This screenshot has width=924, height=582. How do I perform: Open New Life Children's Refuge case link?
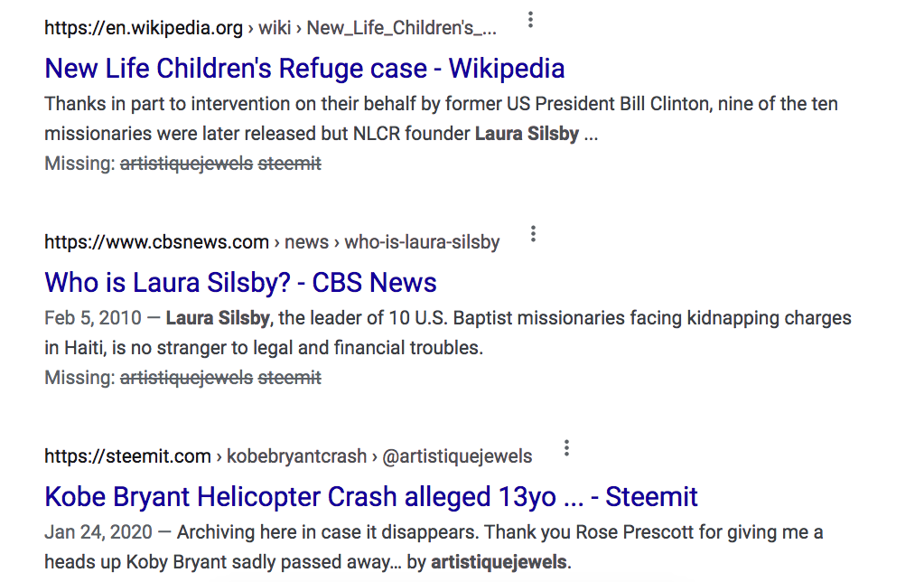[x=304, y=69]
